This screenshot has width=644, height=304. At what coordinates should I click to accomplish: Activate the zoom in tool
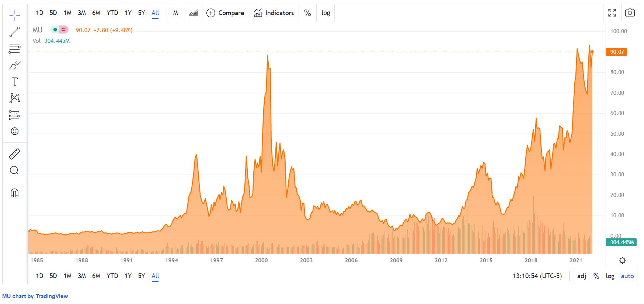pos(14,170)
